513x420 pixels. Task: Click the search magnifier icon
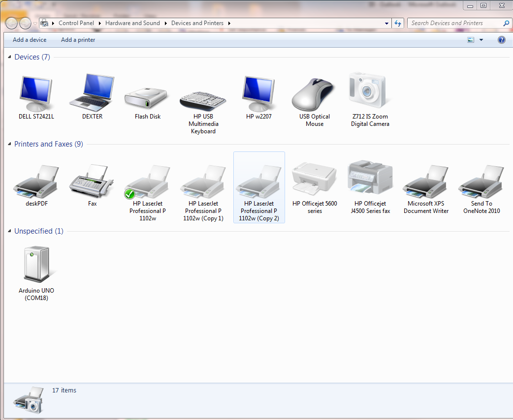click(506, 23)
